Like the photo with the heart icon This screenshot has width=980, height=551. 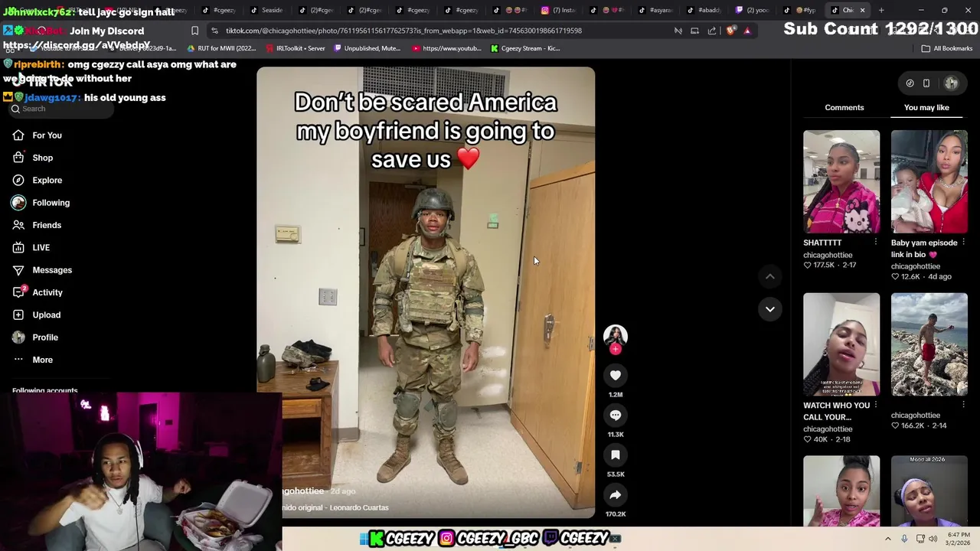pos(616,375)
